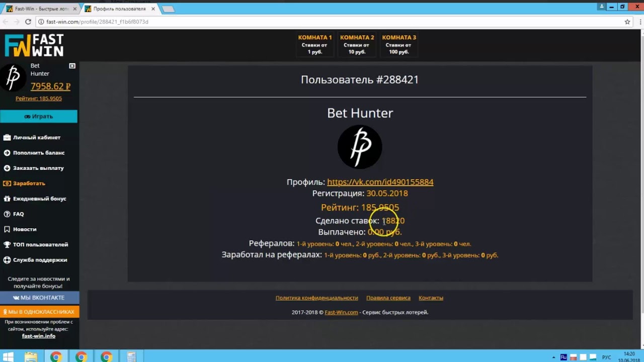644x362 pixels.
Task: Select КОМНАТА 1 room tab
Action: click(315, 44)
